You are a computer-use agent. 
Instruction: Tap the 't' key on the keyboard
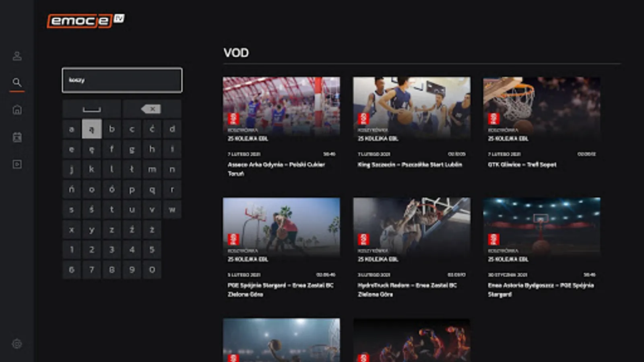pos(112,210)
